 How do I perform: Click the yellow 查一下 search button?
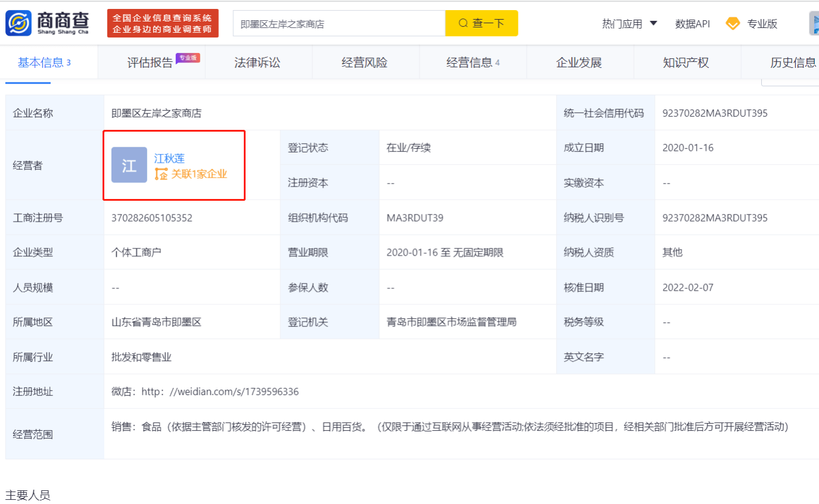pos(482,23)
